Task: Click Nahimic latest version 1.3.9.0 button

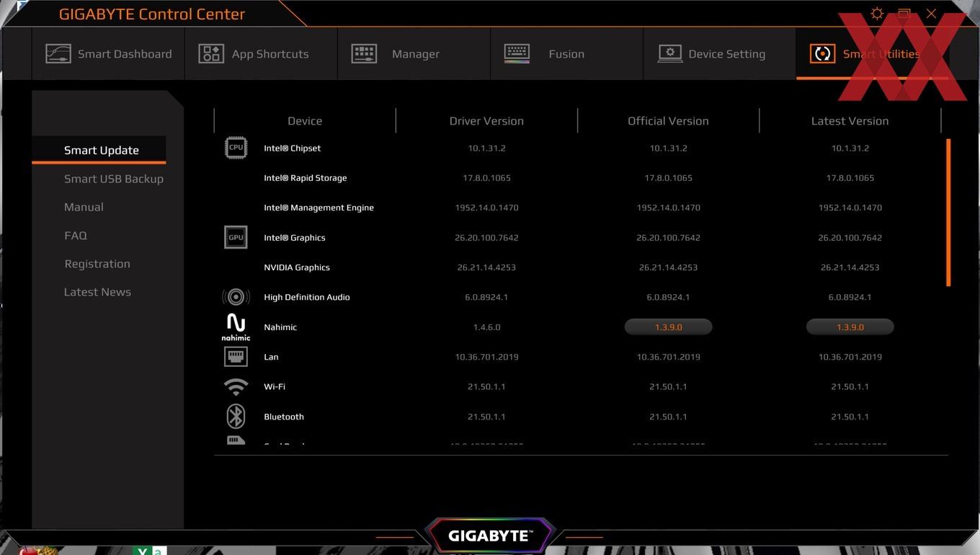Action: point(850,327)
